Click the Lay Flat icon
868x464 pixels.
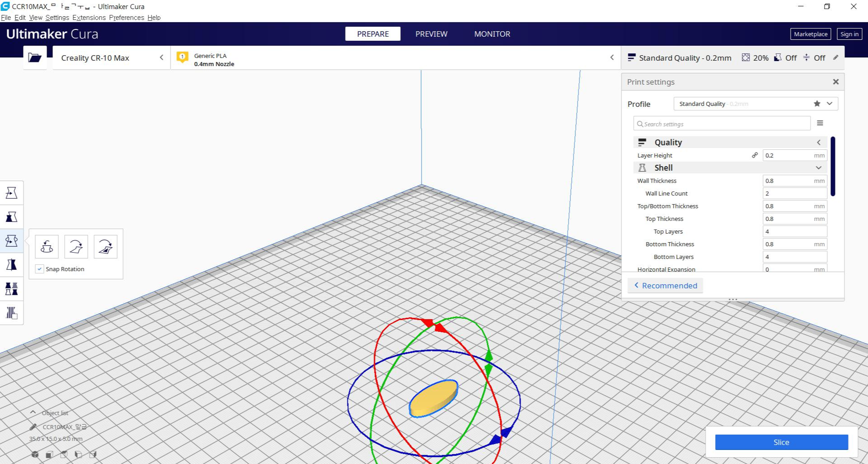click(x=76, y=247)
